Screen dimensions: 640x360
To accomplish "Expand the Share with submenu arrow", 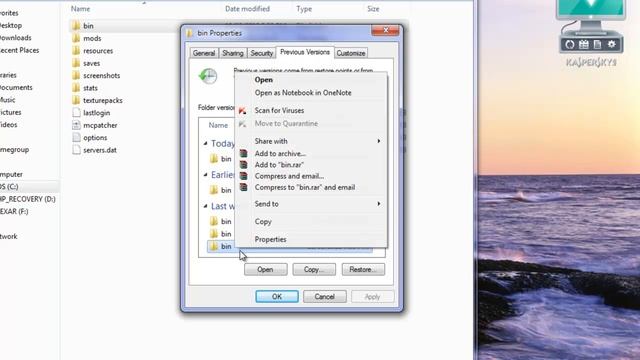I will (x=379, y=141).
